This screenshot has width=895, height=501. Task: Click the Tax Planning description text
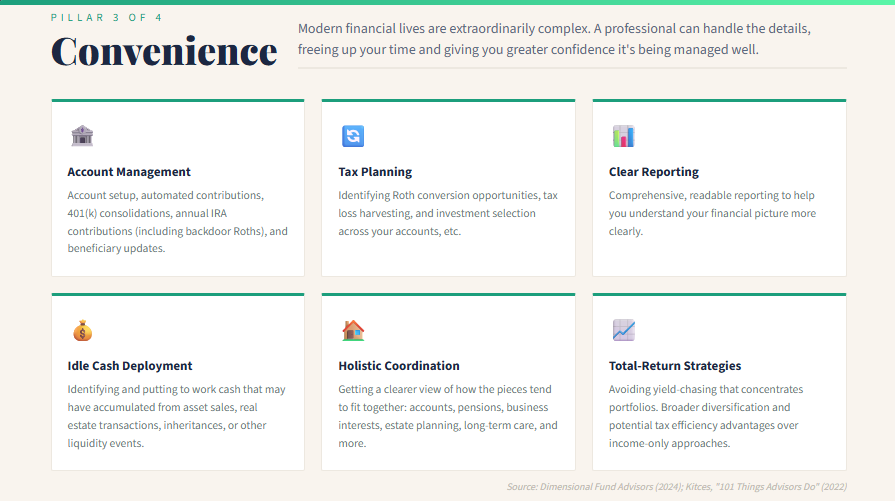point(448,213)
